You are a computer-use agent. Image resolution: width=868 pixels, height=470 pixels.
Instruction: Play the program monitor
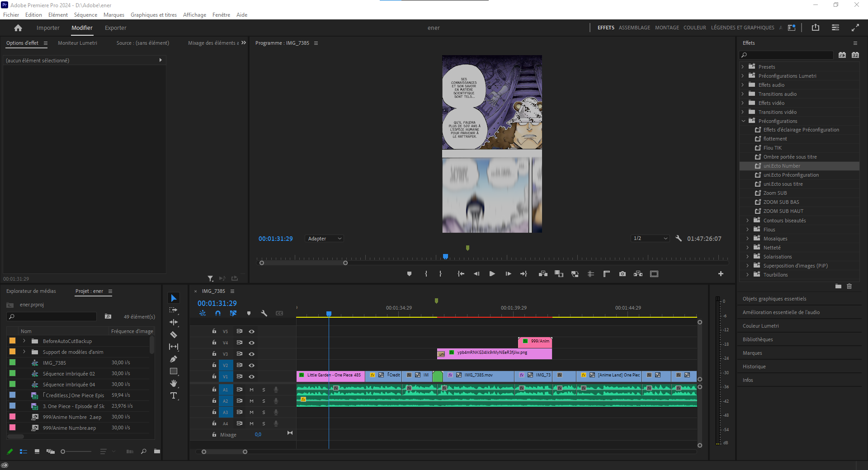pos(492,274)
